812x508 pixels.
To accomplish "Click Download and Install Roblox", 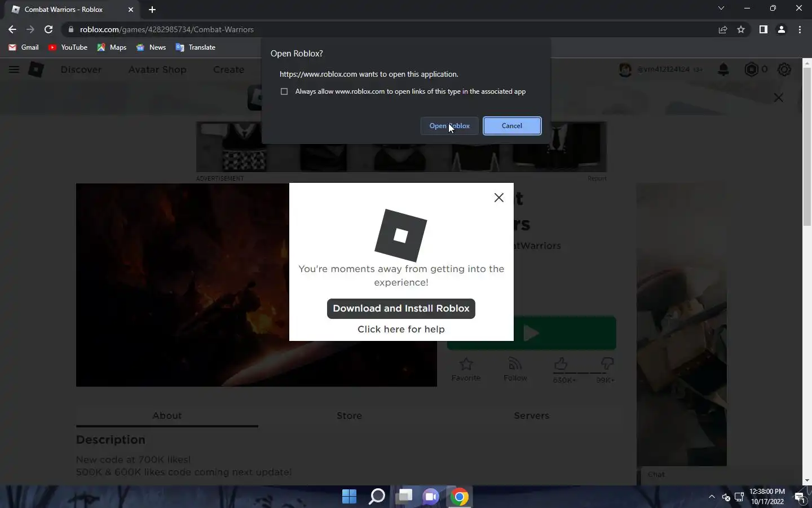I will click(401, 308).
